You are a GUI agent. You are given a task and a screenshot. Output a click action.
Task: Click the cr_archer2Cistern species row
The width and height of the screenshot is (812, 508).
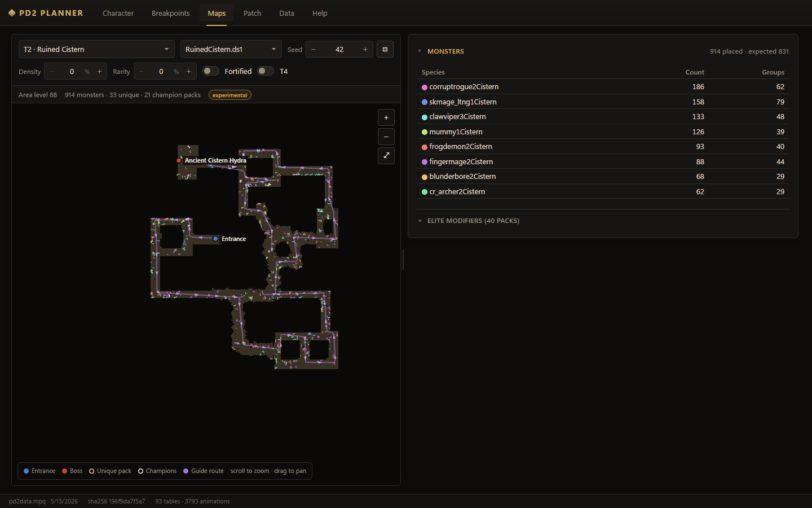tap(603, 191)
